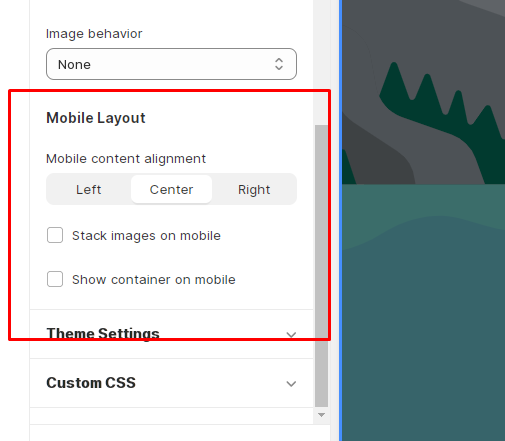The height and width of the screenshot is (441, 505).
Task: Click the scrollbar down arrow icon
Action: pyautogui.click(x=321, y=415)
